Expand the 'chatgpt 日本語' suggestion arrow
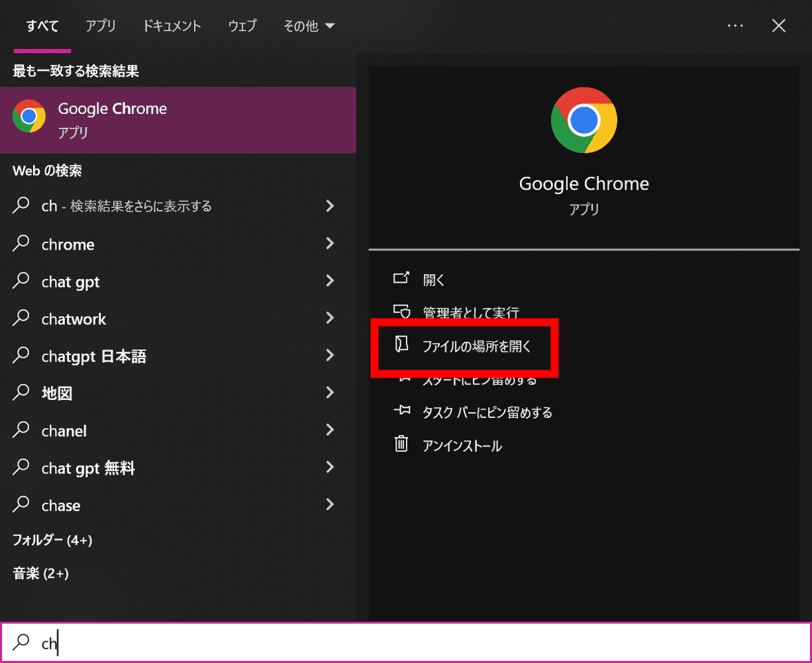 click(x=330, y=356)
